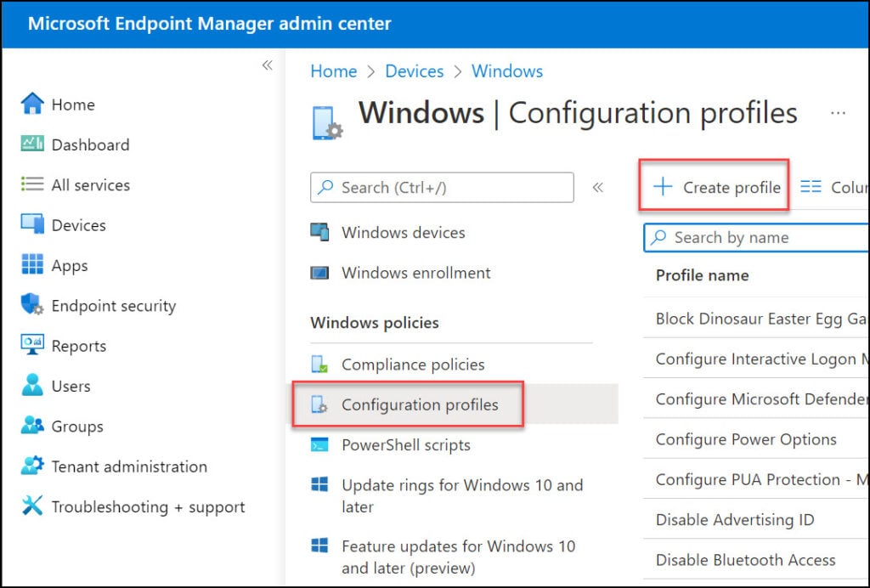Click the Troubleshooting + support tools icon
This screenshot has width=870, height=588.
tap(32, 506)
